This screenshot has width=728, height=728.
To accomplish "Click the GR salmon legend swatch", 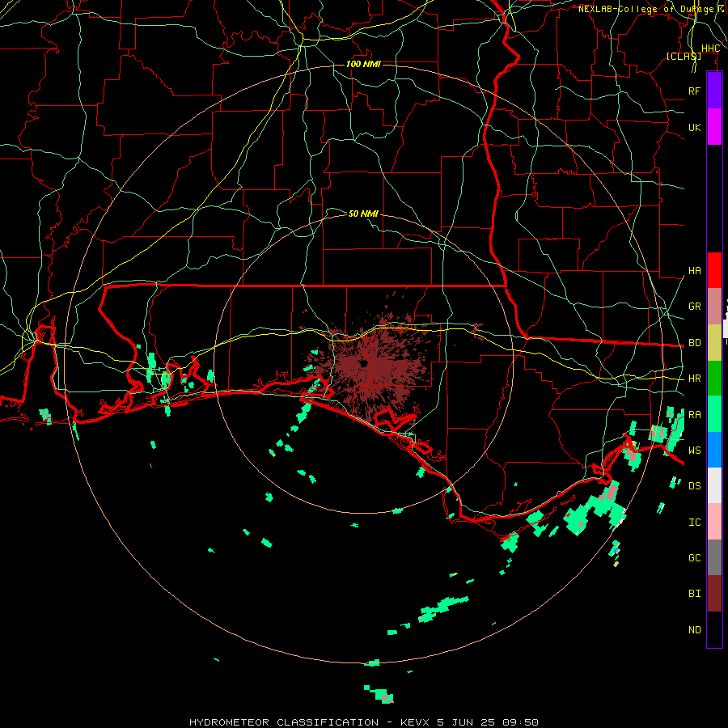I will click(714, 307).
